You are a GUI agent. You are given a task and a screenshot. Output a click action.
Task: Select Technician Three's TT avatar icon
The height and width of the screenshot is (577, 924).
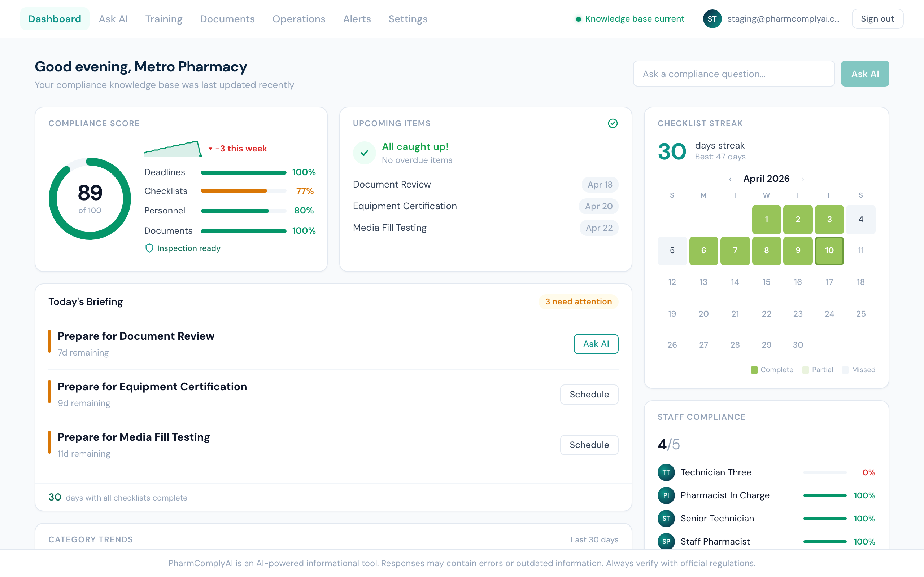tap(666, 472)
